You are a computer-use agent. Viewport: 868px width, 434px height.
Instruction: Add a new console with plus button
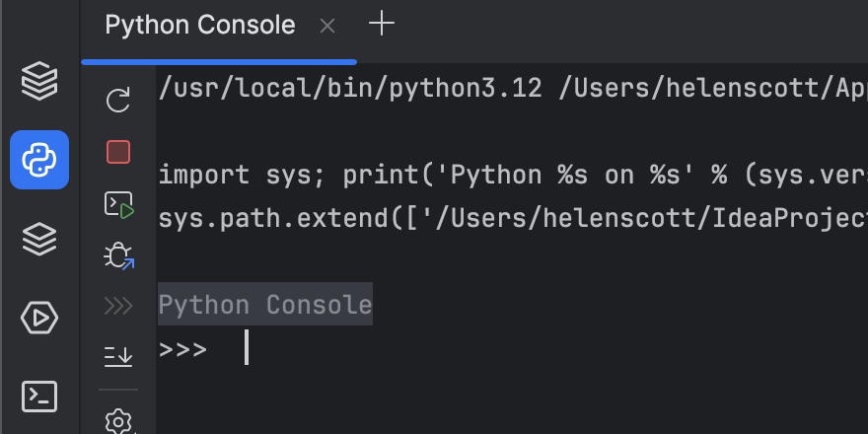[x=381, y=26]
